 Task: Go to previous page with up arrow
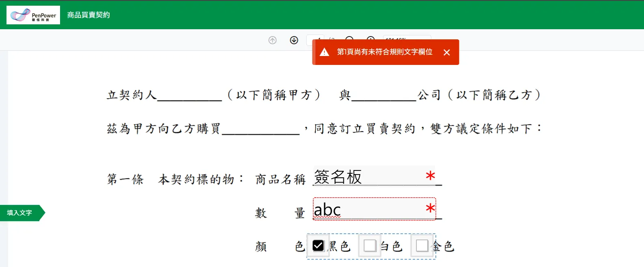272,40
